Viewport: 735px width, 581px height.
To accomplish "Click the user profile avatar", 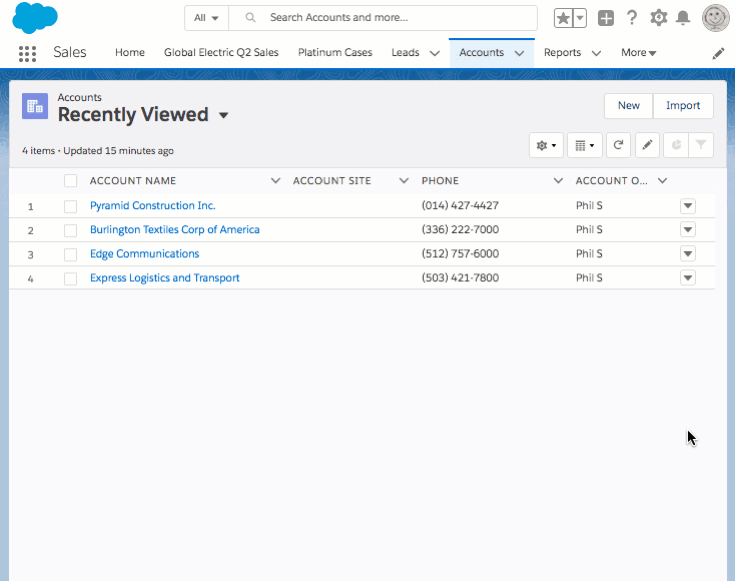I will pyautogui.click(x=715, y=18).
